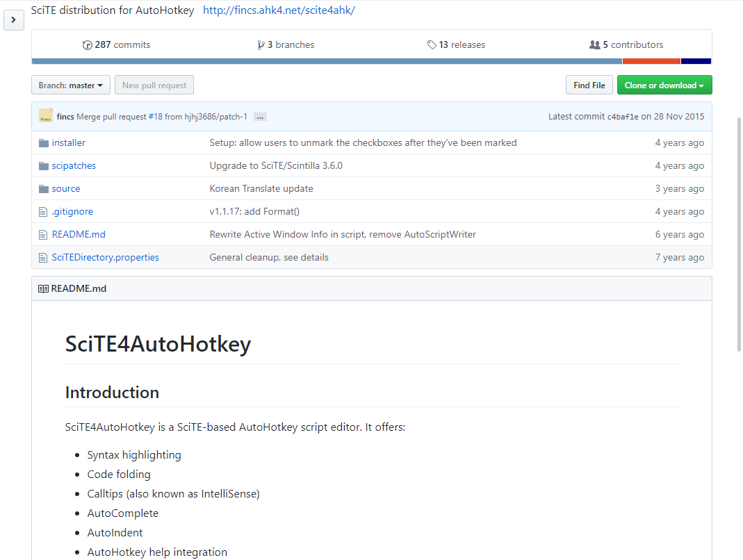Click the contributors people icon
This screenshot has height=560, width=743.
595,45
